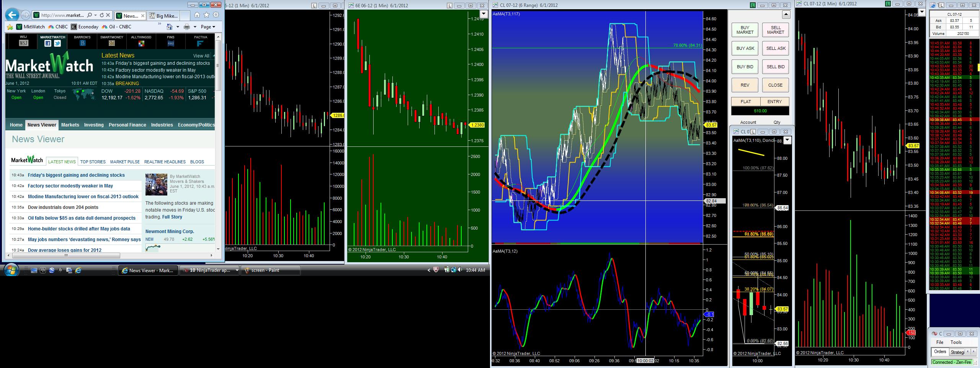Open MarketWatch Facebook icon

pyautogui.click(x=48, y=43)
